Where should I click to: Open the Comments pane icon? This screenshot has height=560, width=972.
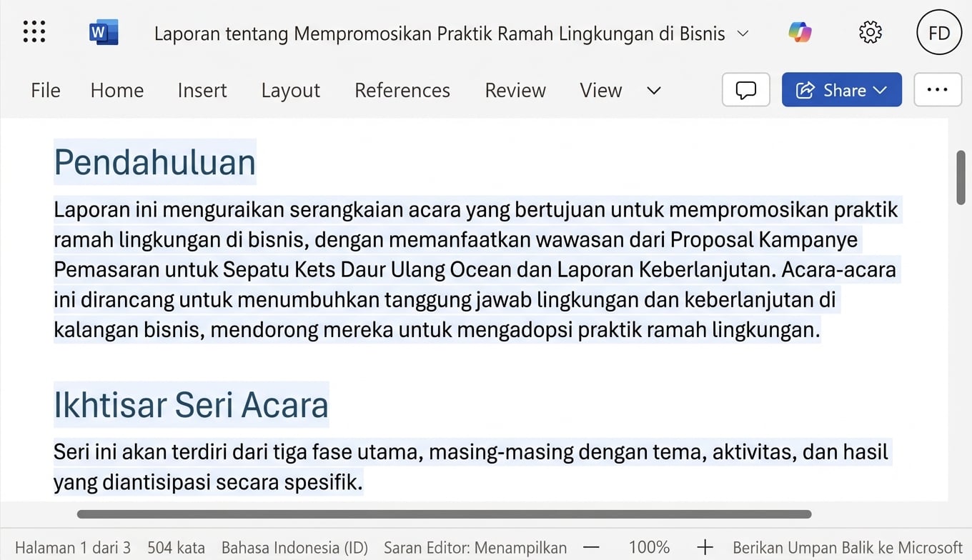(x=745, y=89)
